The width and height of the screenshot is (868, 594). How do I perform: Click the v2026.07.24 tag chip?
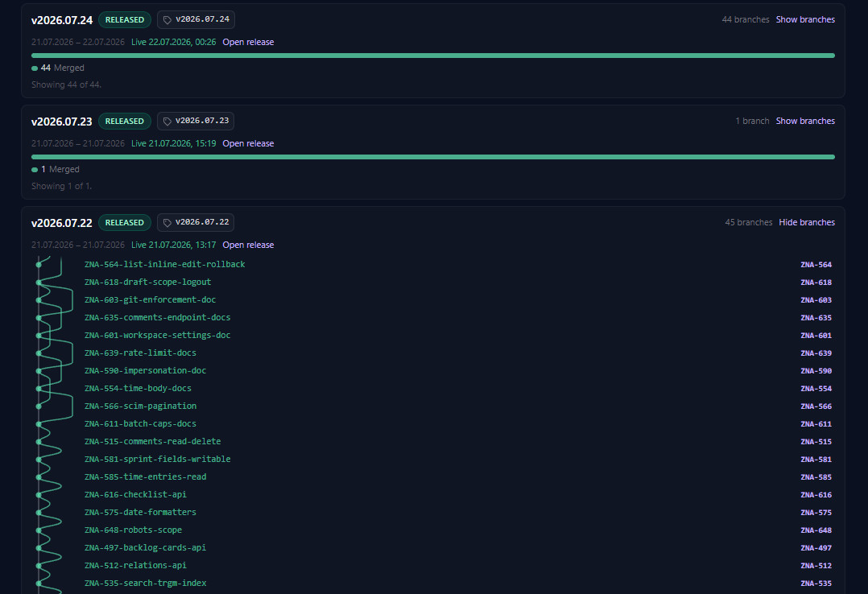pyautogui.click(x=196, y=19)
